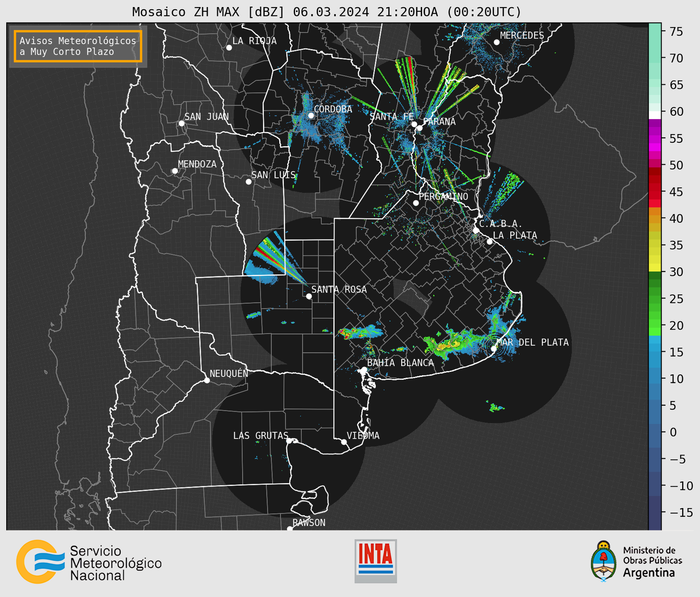Click the SANTA ROSA label text
Viewport: 700px width, 597px height.
pyautogui.click(x=339, y=289)
